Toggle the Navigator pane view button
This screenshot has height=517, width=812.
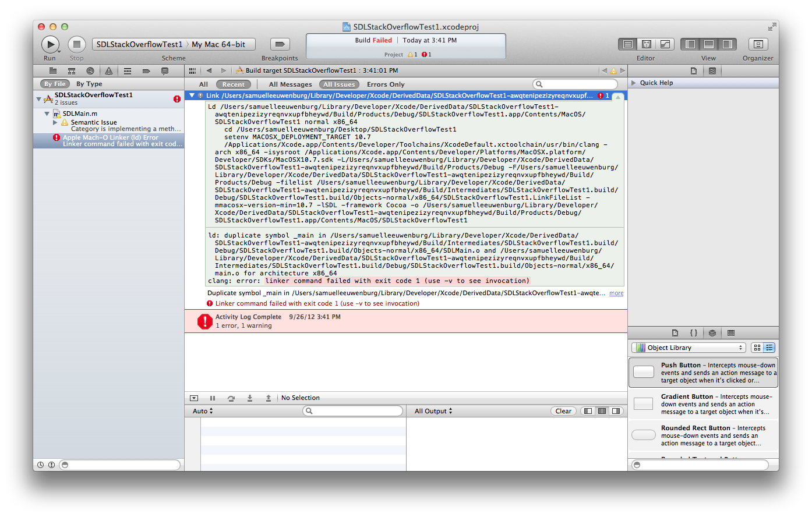pyautogui.click(x=690, y=44)
